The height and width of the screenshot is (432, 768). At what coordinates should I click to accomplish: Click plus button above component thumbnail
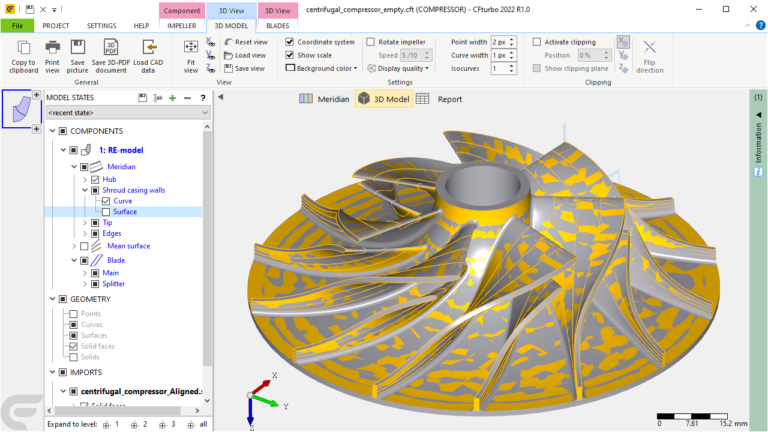[x=36, y=95]
